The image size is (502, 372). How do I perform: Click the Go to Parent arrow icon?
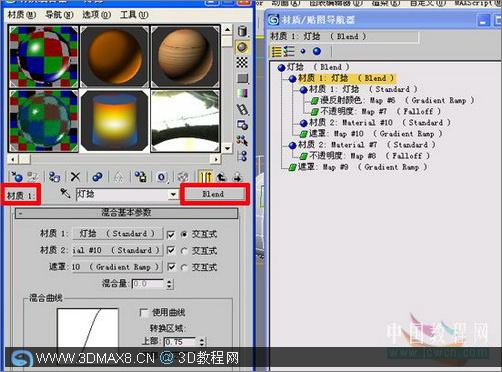click(x=221, y=176)
